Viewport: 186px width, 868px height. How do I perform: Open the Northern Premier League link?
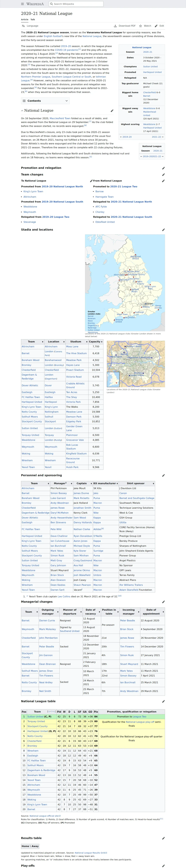click(35, 77)
